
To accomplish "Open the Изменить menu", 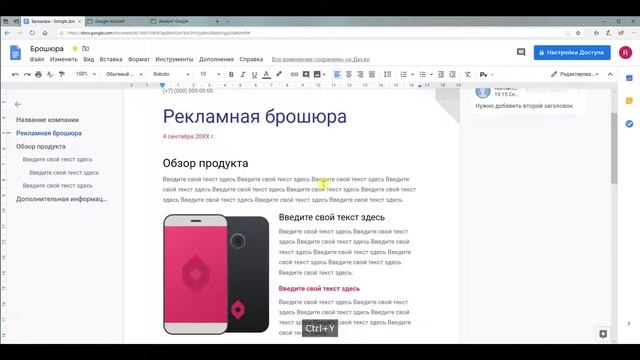I will [64, 59].
